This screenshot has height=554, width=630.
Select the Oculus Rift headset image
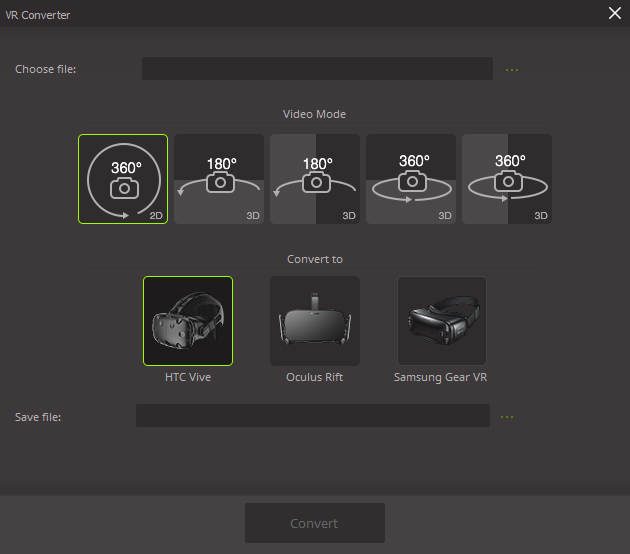[x=315, y=321]
